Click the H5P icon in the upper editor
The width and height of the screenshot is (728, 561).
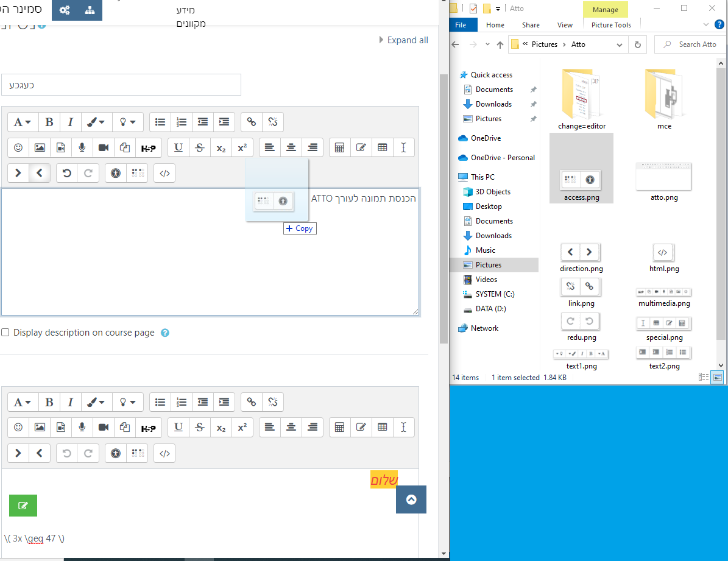(x=148, y=147)
